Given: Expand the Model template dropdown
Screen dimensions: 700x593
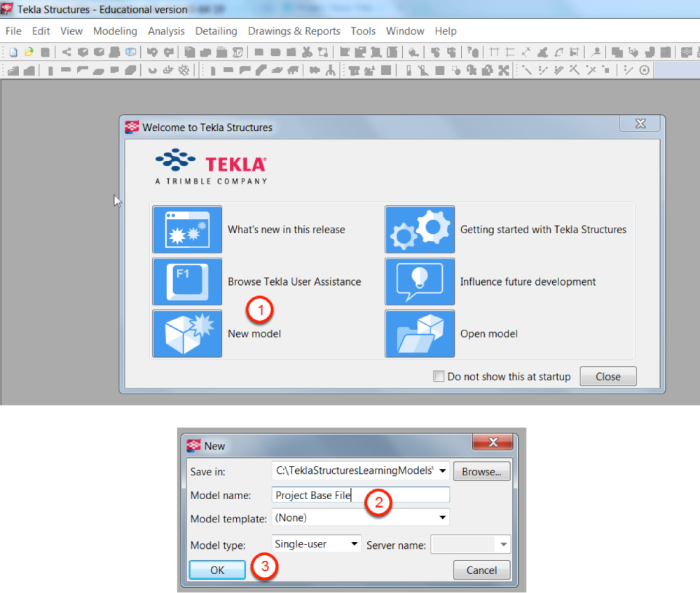Looking at the screenshot, I should pos(442,517).
